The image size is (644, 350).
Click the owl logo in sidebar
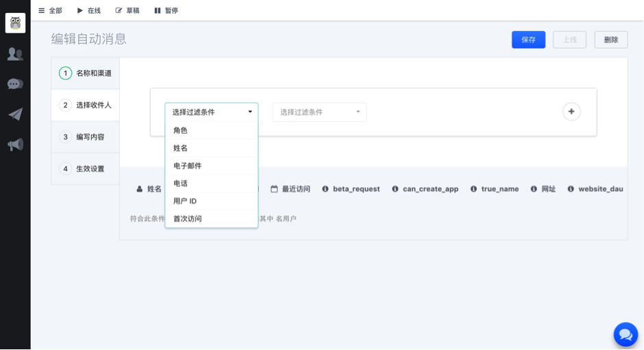coord(15,23)
